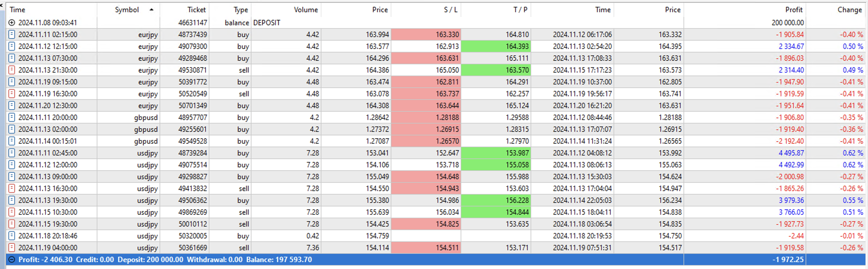Click sell order icon for ticket 50010112
This screenshot has height=269, width=868.
click(x=12, y=224)
